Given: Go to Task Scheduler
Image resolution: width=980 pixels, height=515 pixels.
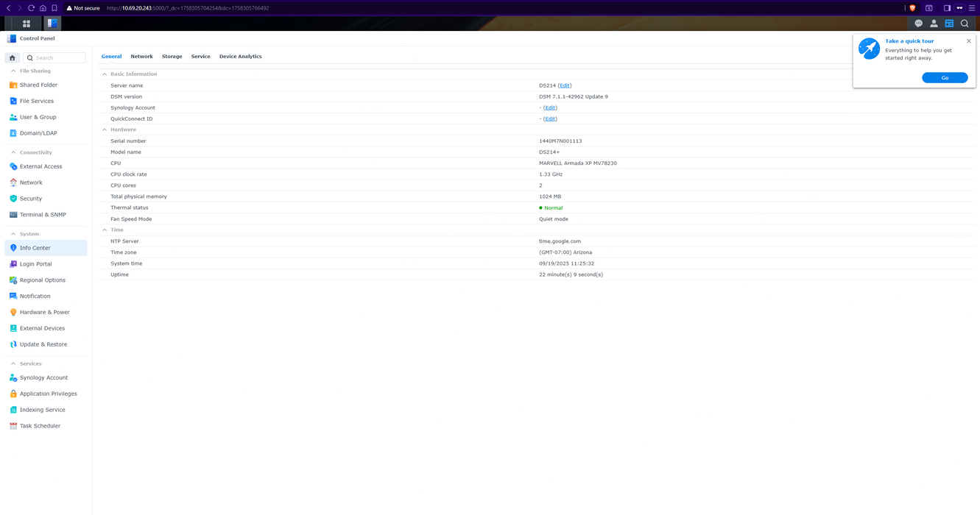Looking at the screenshot, I should click(40, 426).
